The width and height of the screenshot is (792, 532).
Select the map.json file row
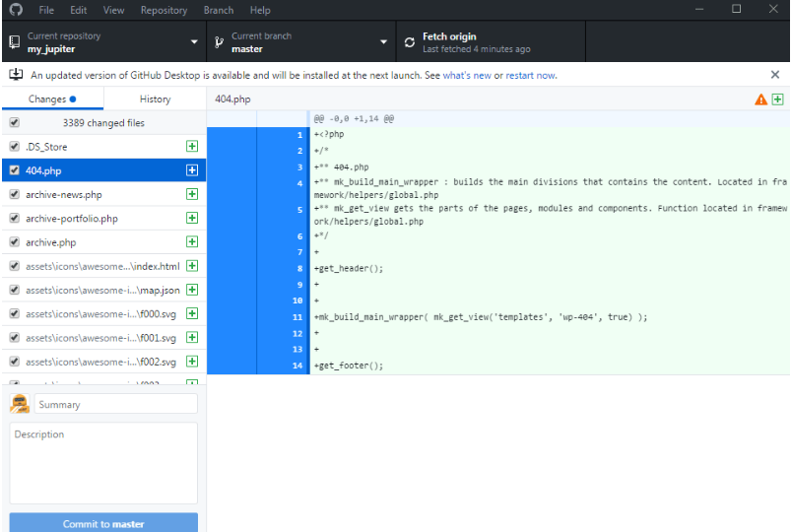104,290
